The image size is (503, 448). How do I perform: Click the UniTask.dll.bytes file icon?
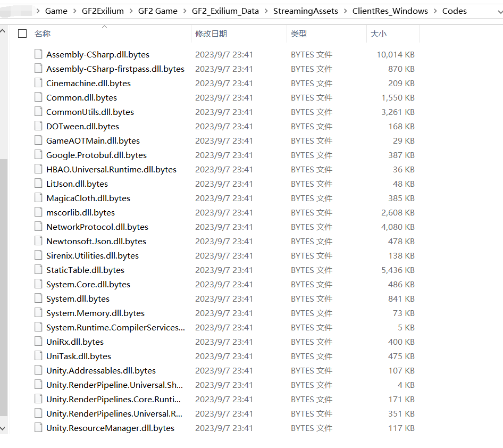pos(38,356)
